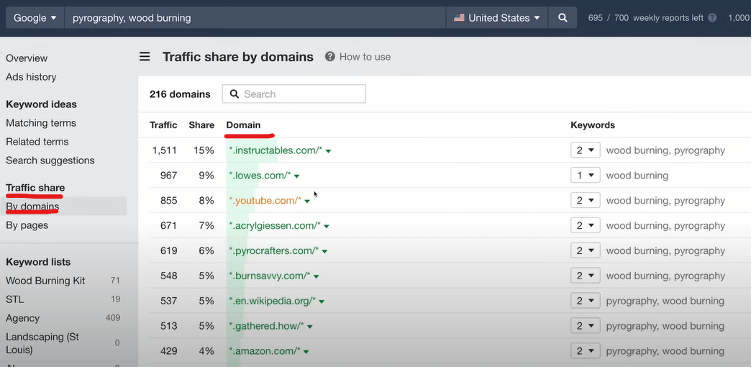Expand the youtube.com domain dropdown arrow

coord(307,201)
